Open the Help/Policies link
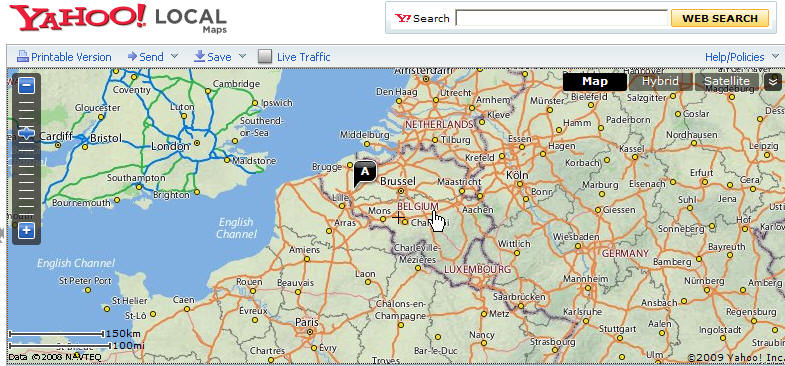Image resolution: width=785 pixels, height=366 pixels. point(734,57)
